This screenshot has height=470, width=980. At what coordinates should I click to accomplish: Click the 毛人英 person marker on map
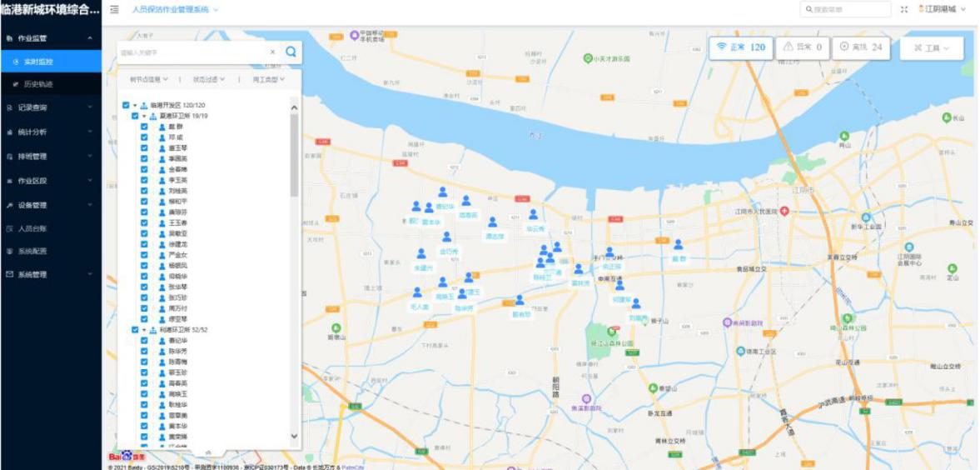point(417,293)
